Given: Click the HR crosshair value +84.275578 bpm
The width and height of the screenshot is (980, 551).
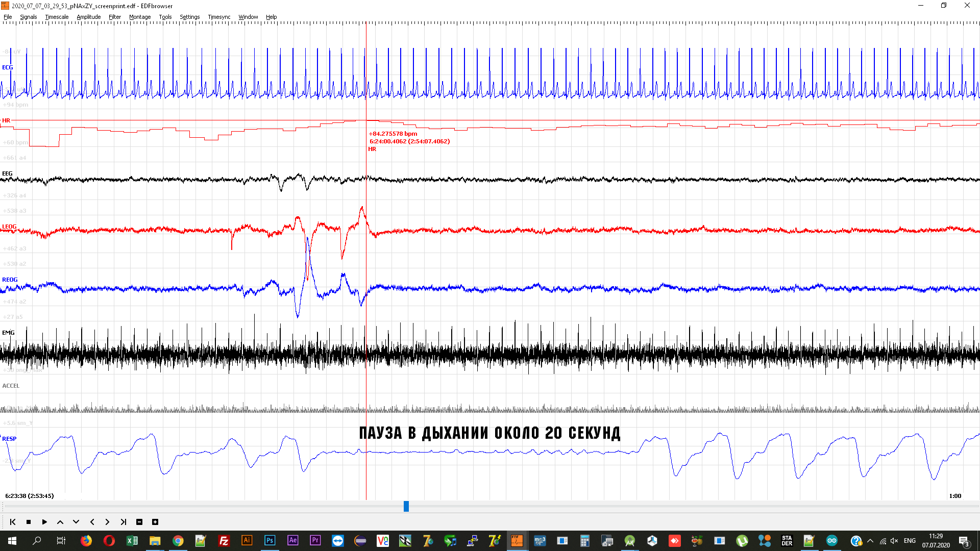Looking at the screenshot, I should (393, 134).
